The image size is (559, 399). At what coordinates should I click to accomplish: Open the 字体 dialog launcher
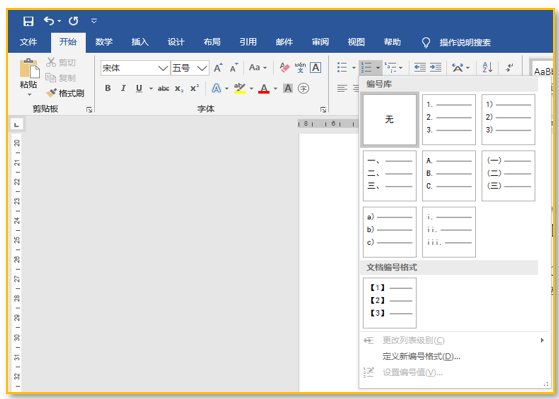click(323, 110)
